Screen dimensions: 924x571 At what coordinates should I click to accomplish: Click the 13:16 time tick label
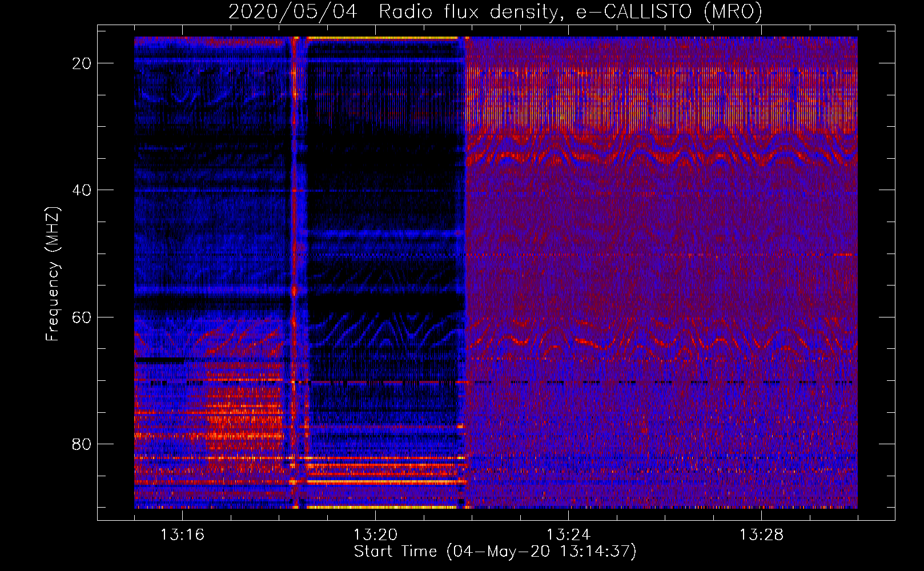pos(182,535)
